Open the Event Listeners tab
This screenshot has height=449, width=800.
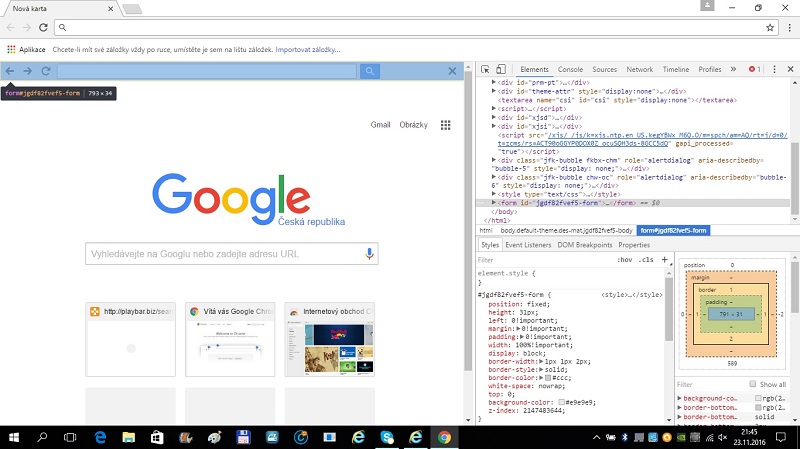point(528,244)
